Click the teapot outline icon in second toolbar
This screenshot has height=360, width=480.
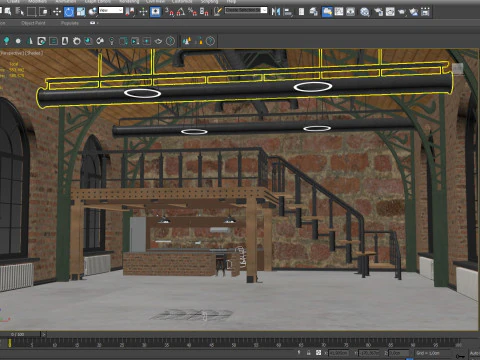[158, 41]
